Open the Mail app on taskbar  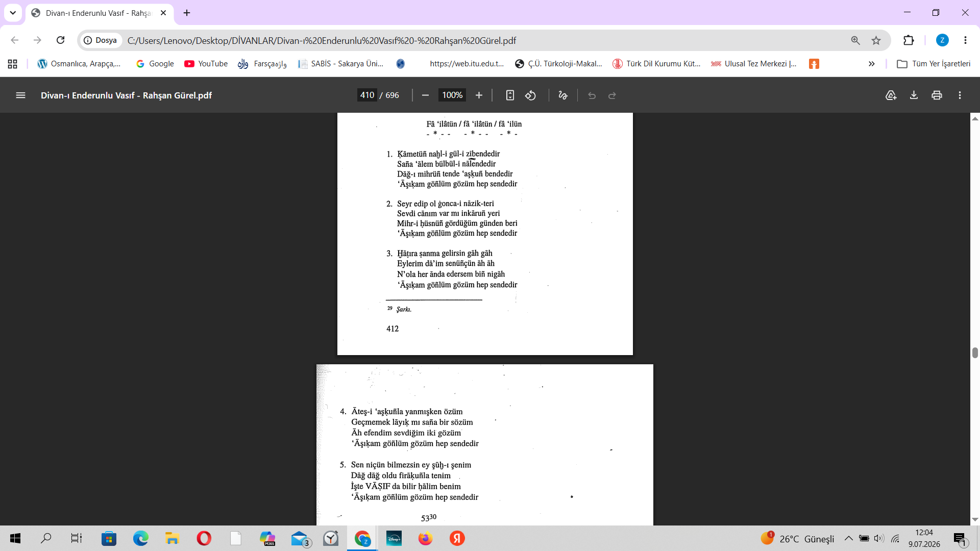300,538
